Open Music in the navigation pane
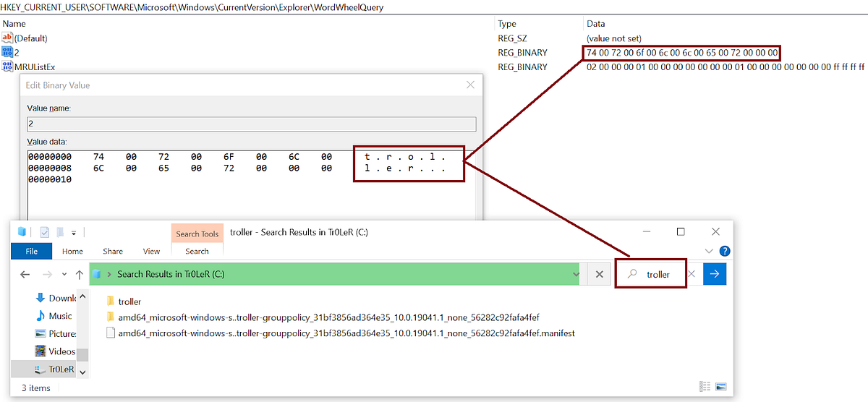 tap(54, 316)
